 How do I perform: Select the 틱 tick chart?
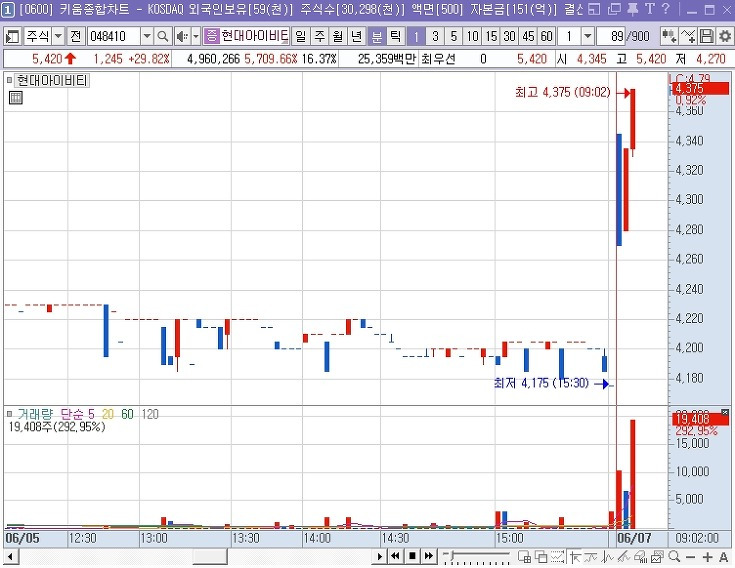point(396,36)
